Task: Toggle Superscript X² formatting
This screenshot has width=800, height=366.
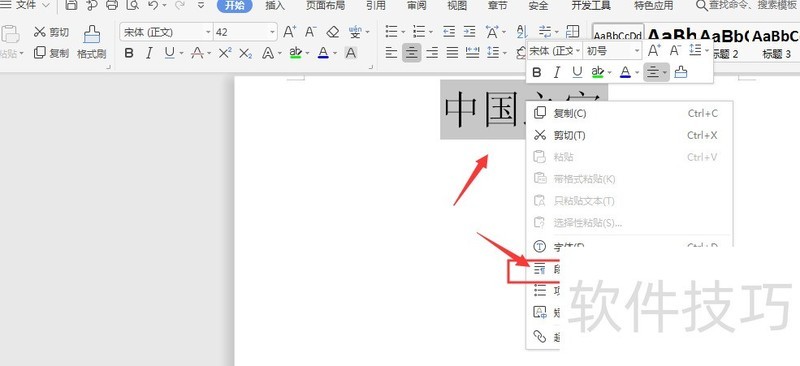Action: [x=225, y=53]
